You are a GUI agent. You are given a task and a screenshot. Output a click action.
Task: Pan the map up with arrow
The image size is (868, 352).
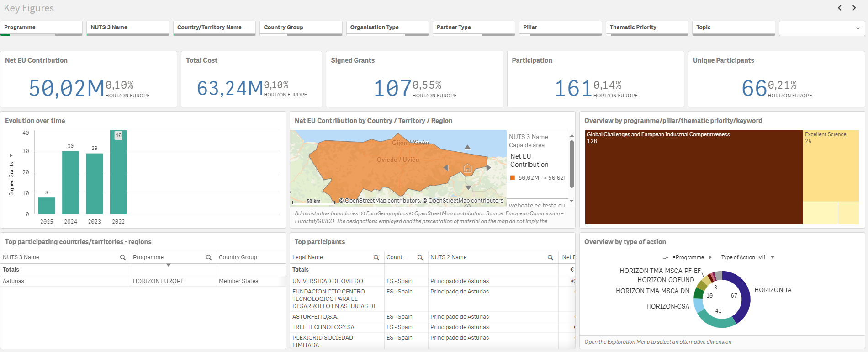[467, 147]
